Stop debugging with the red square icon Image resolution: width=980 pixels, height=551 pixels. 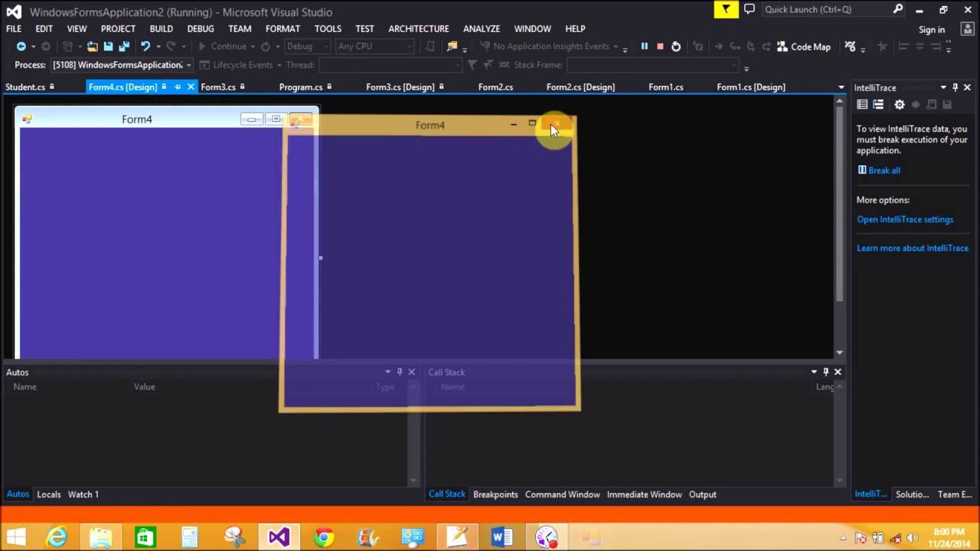click(660, 47)
